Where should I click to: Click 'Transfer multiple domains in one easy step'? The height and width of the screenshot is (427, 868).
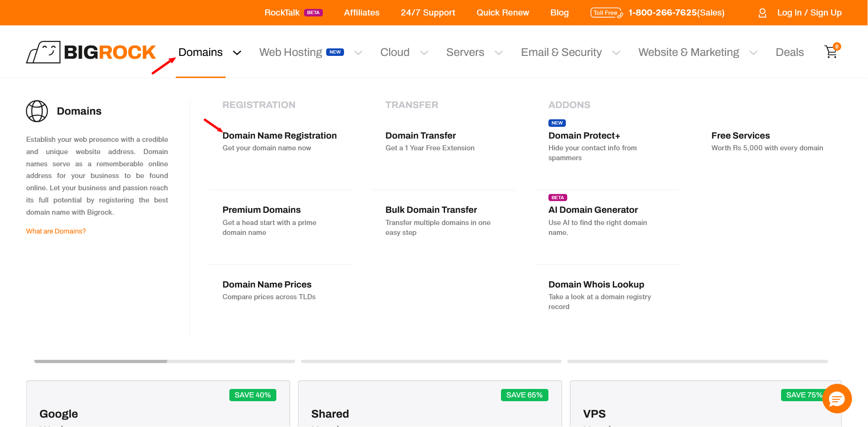click(x=438, y=227)
